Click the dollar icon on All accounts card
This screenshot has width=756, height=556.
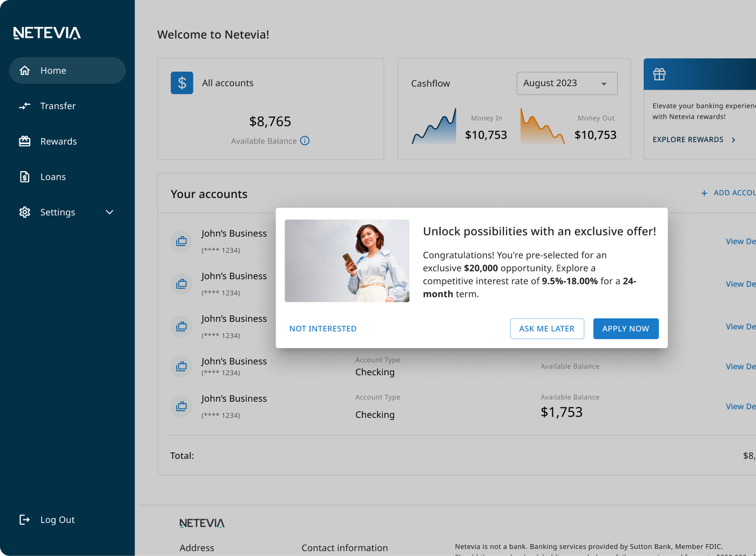click(x=181, y=83)
